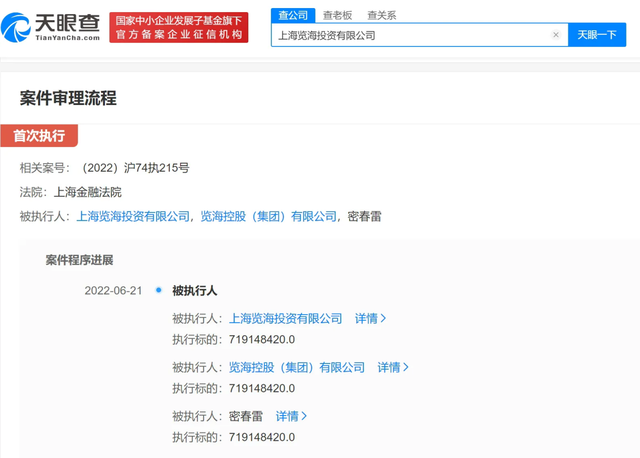The height and width of the screenshot is (458, 640).
Task: Open 上海览海投资有限公司 link in the top 被执行人 row
Action: pos(133,216)
